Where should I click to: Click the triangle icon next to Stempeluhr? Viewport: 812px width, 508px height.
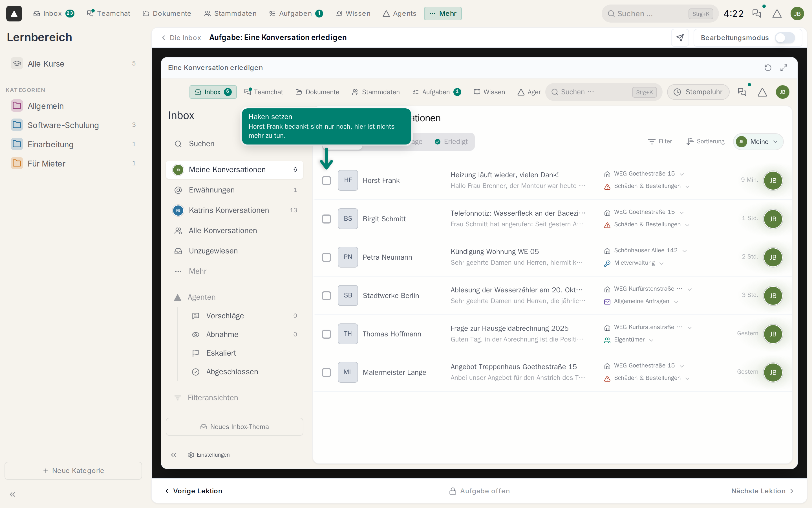click(x=762, y=92)
